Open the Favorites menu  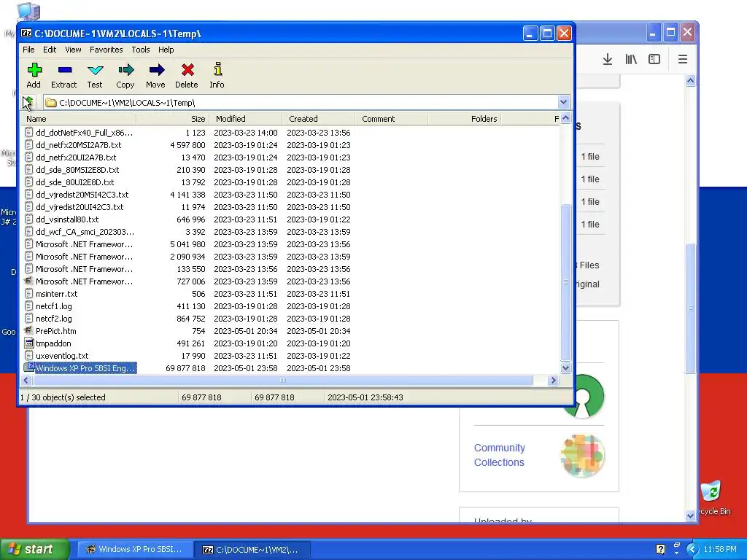pos(107,50)
